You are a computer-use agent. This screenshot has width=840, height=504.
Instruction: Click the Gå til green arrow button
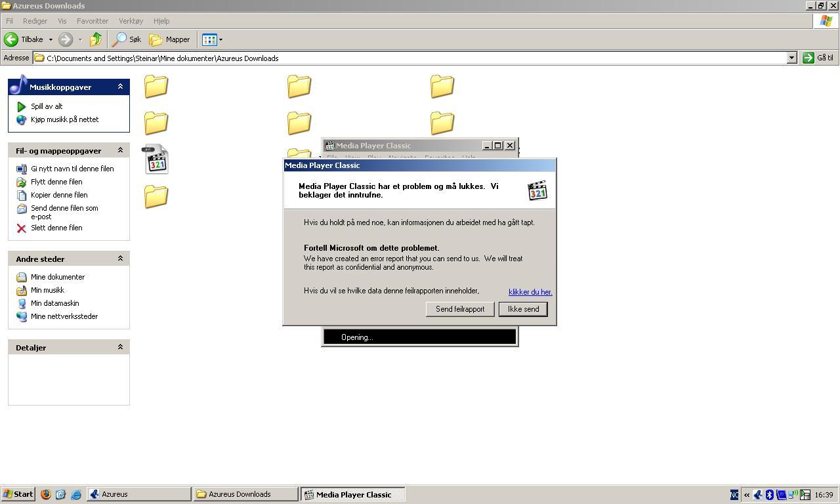click(808, 58)
